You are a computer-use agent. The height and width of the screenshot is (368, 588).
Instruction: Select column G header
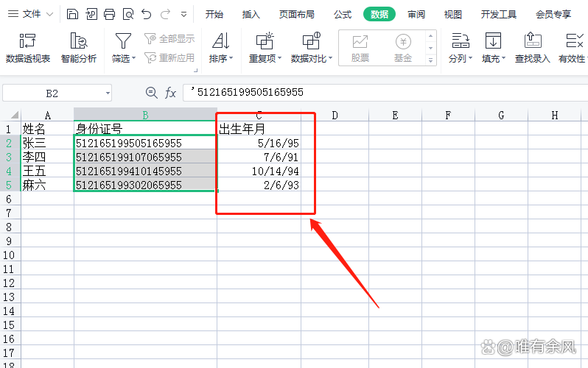coord(501,115)
